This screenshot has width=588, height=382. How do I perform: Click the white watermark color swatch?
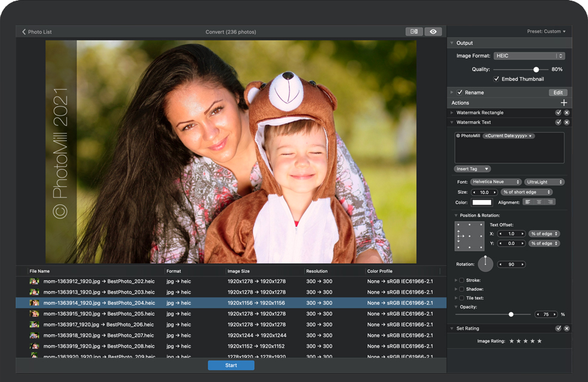(482, 202)
